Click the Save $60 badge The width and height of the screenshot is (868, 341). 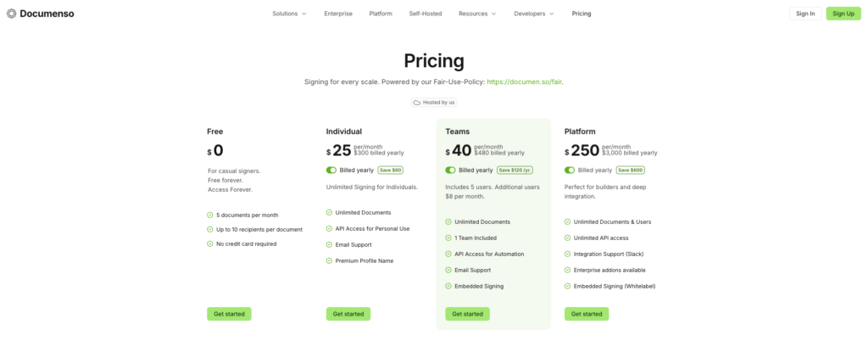pos(392,170)
